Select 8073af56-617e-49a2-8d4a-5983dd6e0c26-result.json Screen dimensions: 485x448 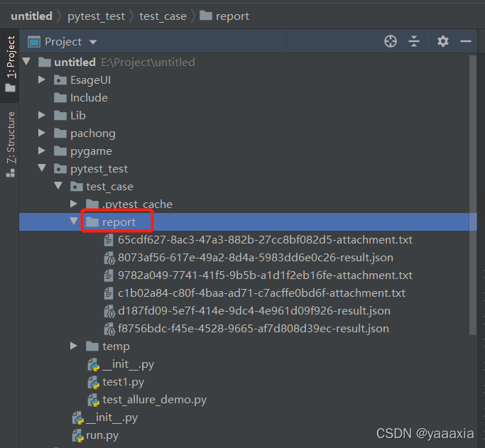(256, 258)
